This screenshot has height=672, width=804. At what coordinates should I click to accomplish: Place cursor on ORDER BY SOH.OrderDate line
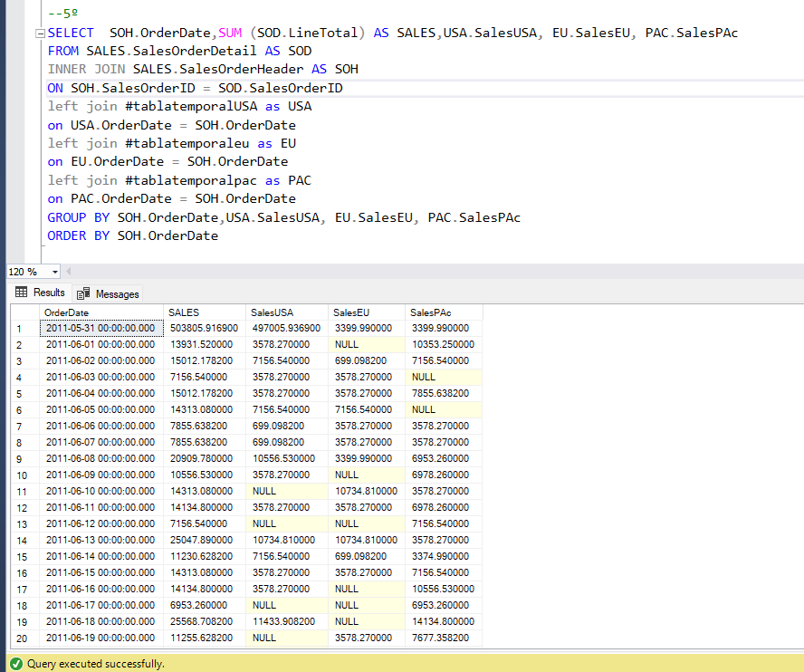tap(133, 235)
